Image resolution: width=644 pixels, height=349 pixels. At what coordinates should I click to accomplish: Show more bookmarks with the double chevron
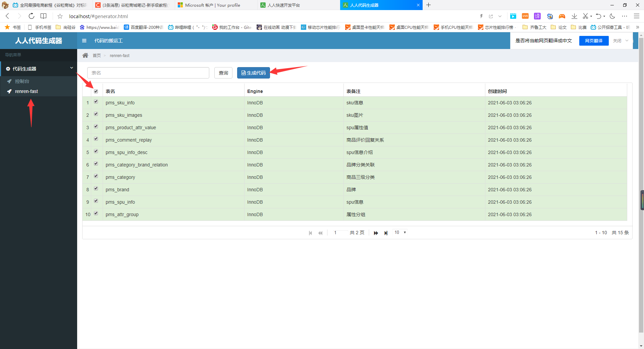[x=637, y=27]
